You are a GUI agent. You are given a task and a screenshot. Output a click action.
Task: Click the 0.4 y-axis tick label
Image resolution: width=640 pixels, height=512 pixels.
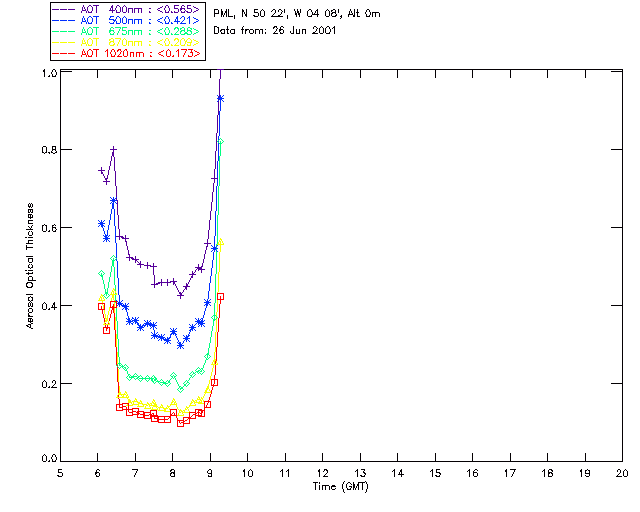pyautogui.click(x=49, y=306)
